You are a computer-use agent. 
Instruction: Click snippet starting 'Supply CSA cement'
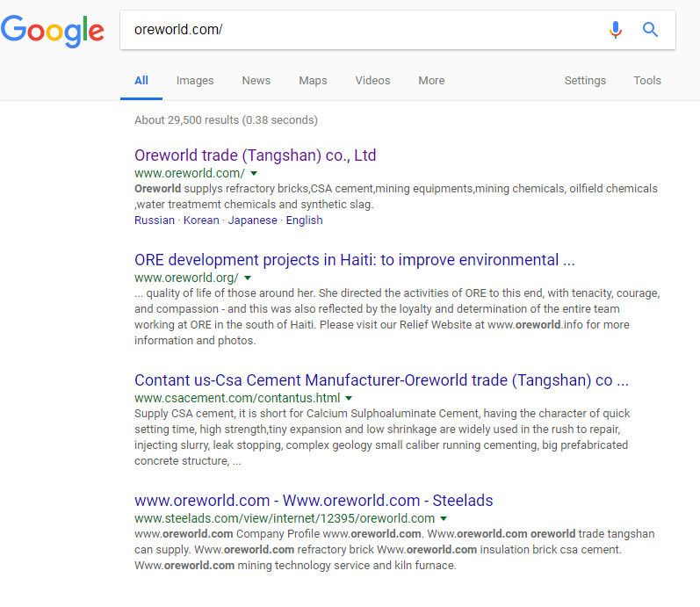[382, 437]
